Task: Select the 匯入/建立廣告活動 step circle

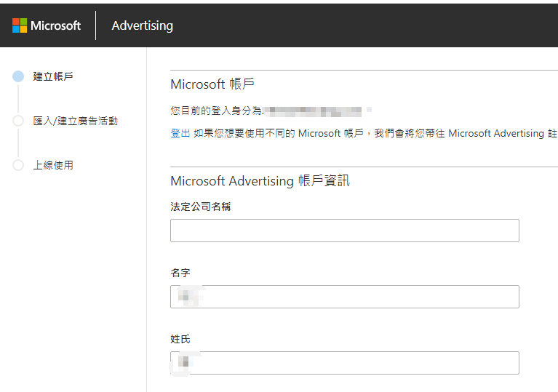Action: point(18,121)
